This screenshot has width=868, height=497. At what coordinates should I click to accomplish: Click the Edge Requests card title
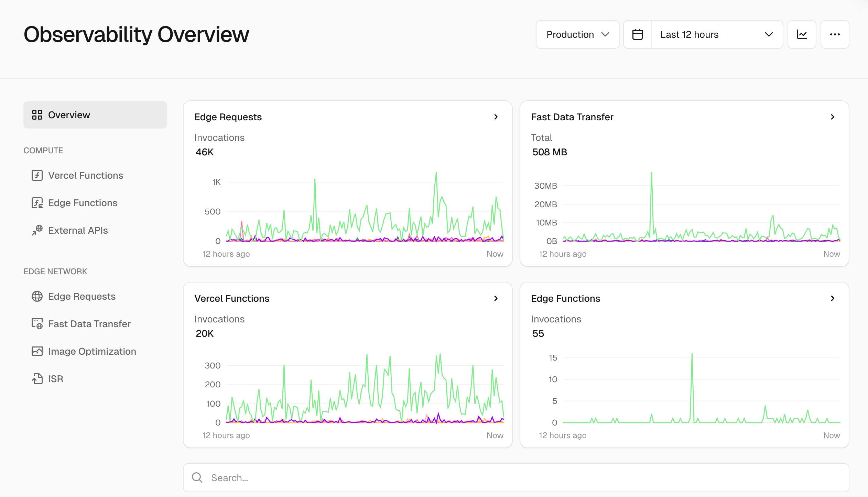tap(228, 117)
